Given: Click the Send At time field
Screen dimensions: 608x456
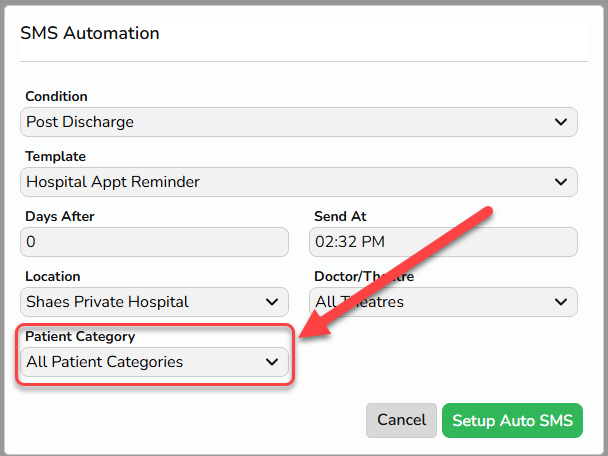Looking at the screenshot, I should pos(443,242).
